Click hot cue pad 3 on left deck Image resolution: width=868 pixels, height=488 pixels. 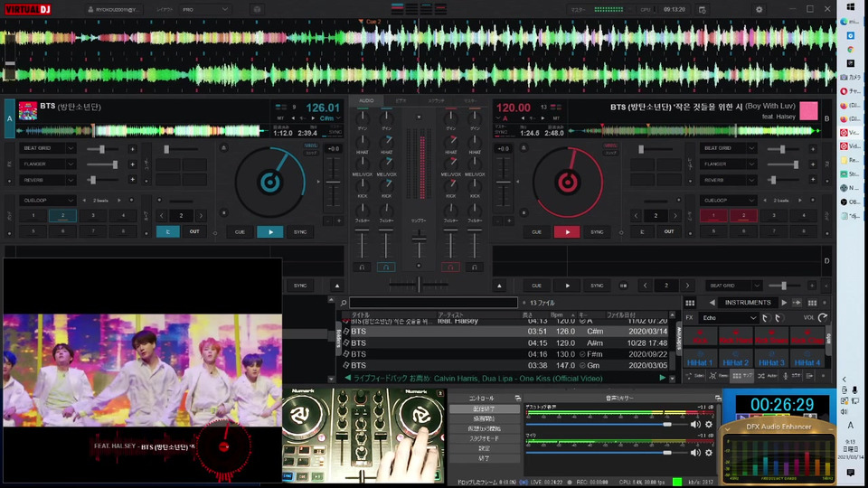91,216
